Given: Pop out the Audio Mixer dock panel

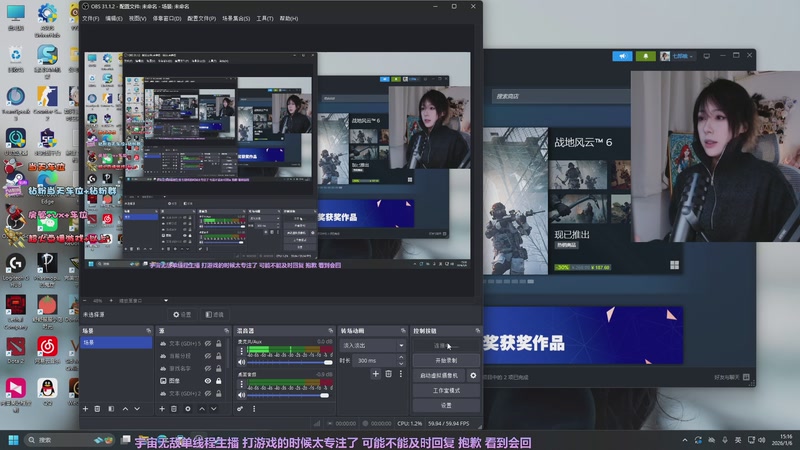Looking at the screenshot, I should coord(331,331).
